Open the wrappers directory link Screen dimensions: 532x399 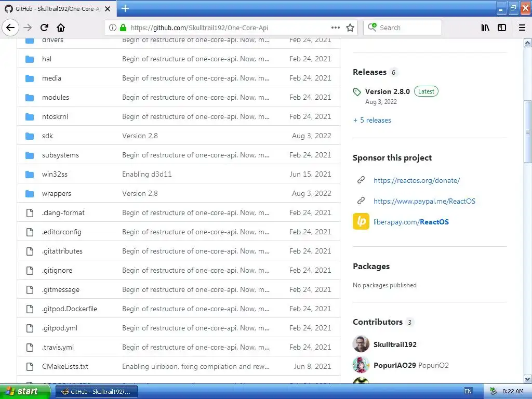point(56,194)
